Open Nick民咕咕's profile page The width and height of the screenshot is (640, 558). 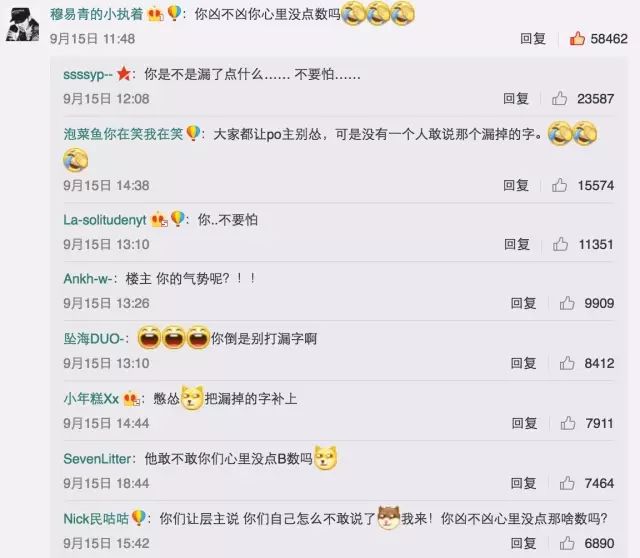point(96,519)
